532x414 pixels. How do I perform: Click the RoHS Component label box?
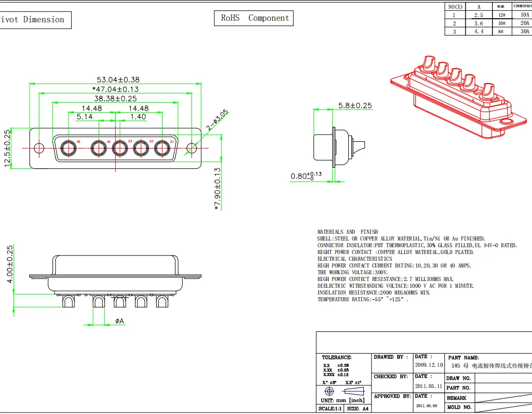(254, 18)
